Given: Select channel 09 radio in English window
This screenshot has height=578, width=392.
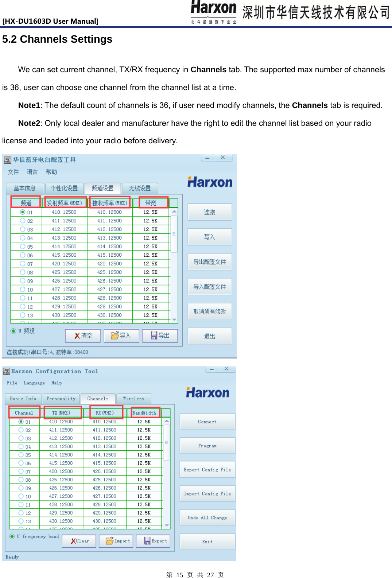Looking at the screenshot, I should click(x=21, y=488).
